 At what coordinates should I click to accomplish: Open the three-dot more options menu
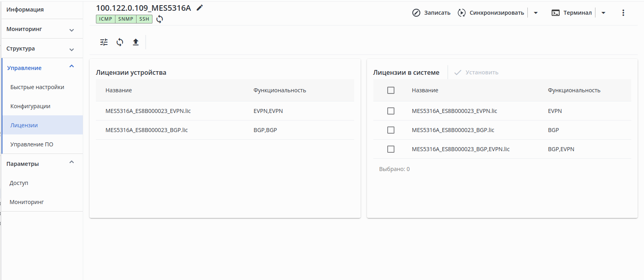coord(623,13)
